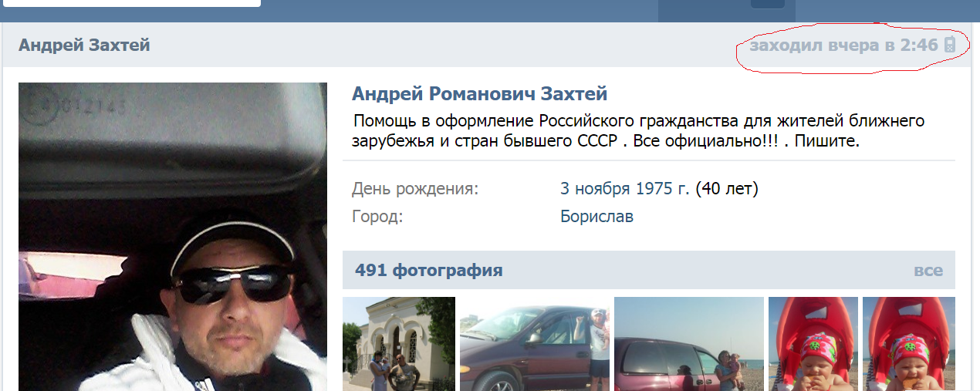Screen dimensions: 980x391
Task: Open the '491 фотография' albums link
Action: click(429, 271)
